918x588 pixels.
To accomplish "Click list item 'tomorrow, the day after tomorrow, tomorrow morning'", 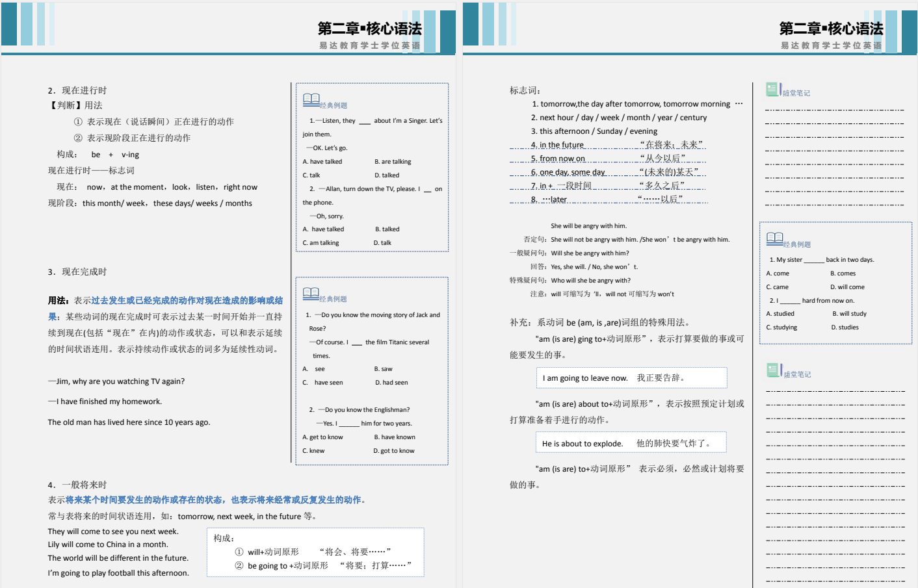I will 637,104.
